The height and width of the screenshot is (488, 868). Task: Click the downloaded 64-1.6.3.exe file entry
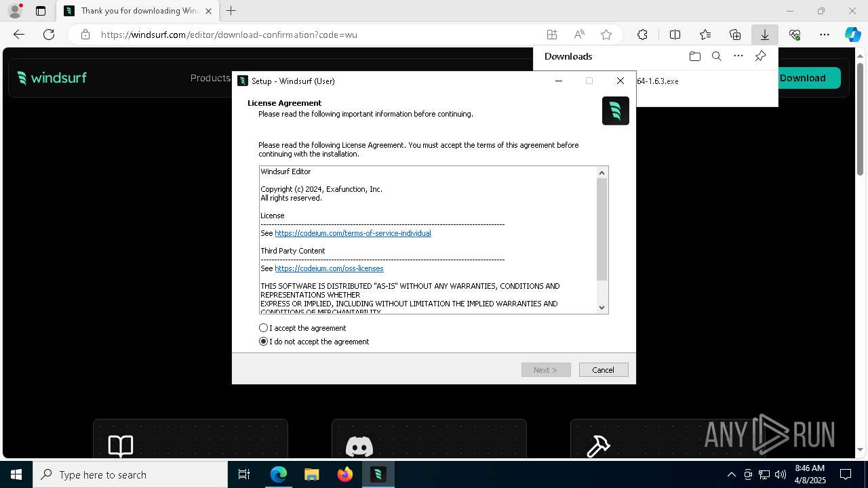pyautogui.click(x=657, y=81)
